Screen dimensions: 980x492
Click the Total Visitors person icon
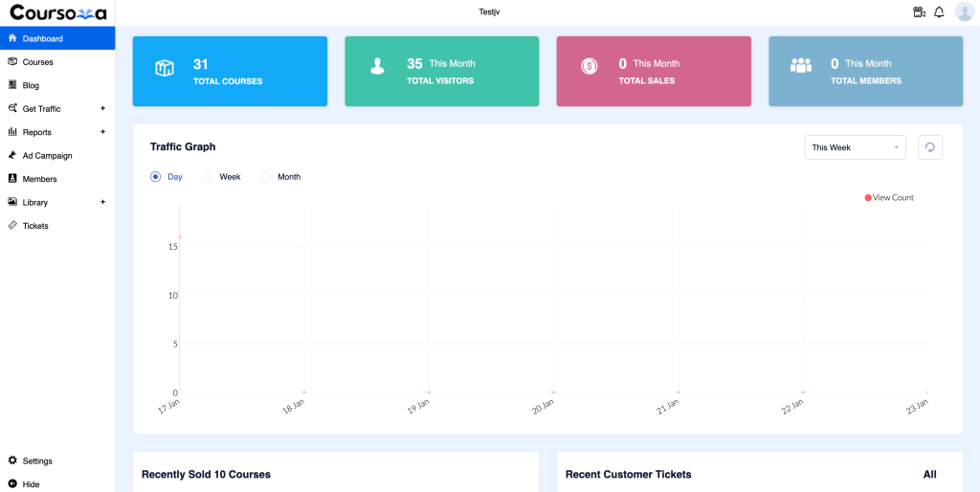pyautogui.click(x=377, y=67)
